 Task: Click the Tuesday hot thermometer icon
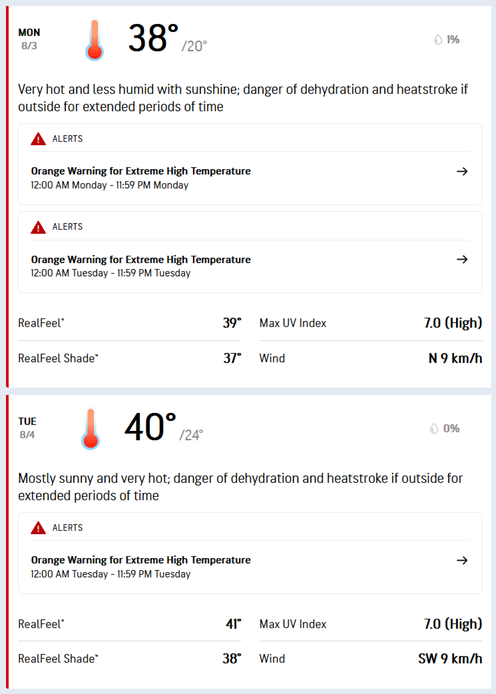(x=90, y=429)
